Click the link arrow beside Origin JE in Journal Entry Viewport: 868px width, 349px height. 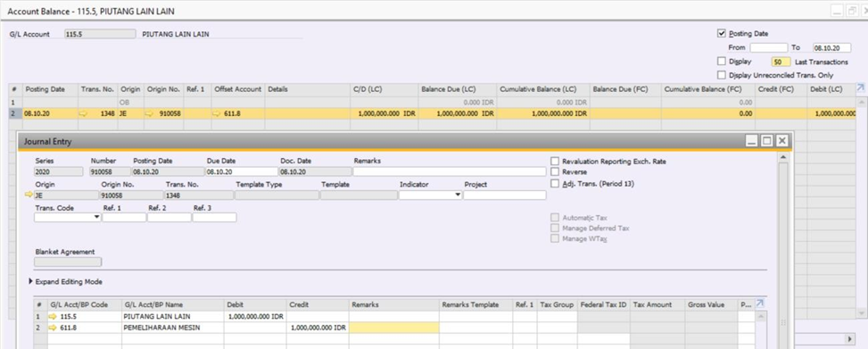[29, 195]
